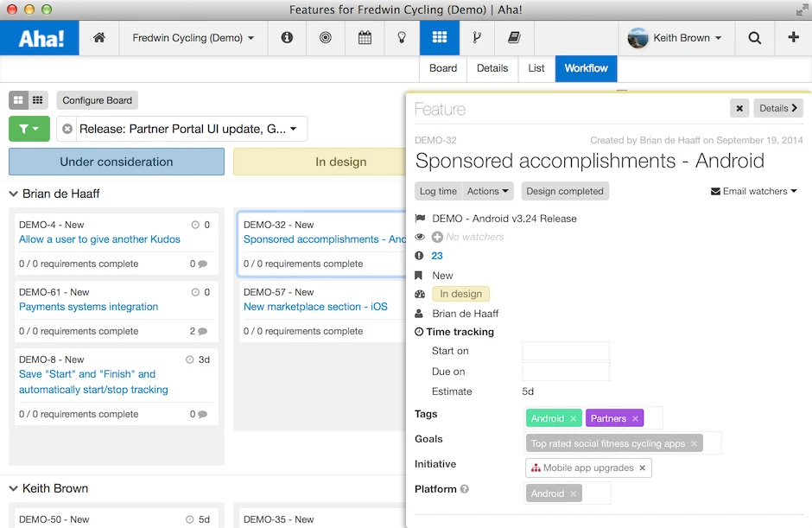Image resolution: width=812 pixels, height=528 pixels.
Task: Click the Estimate value 5d
Action: (528, 391)
